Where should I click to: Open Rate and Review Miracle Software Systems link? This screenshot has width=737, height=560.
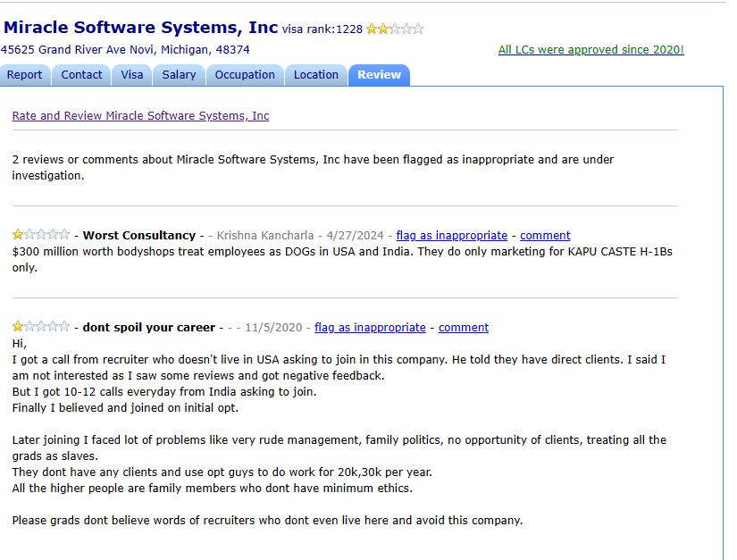point(140,116)
